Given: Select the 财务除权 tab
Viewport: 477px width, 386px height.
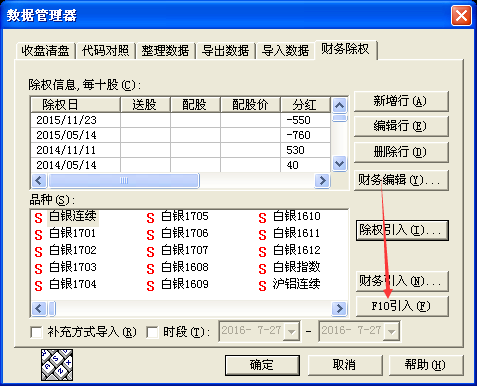Looking at the screenshot, I should (x=345, y=49).
